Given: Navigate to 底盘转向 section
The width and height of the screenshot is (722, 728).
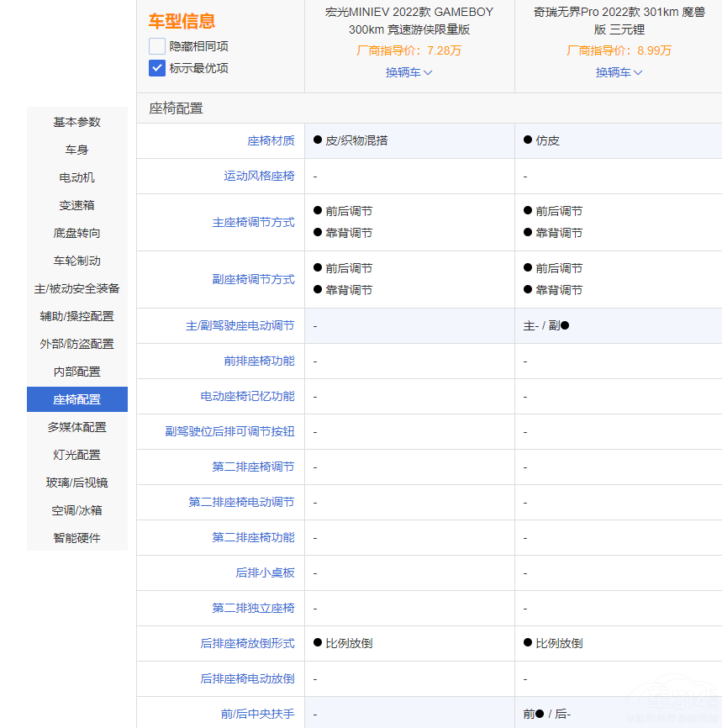Looking at the screenshot, I should coord(77,233).
